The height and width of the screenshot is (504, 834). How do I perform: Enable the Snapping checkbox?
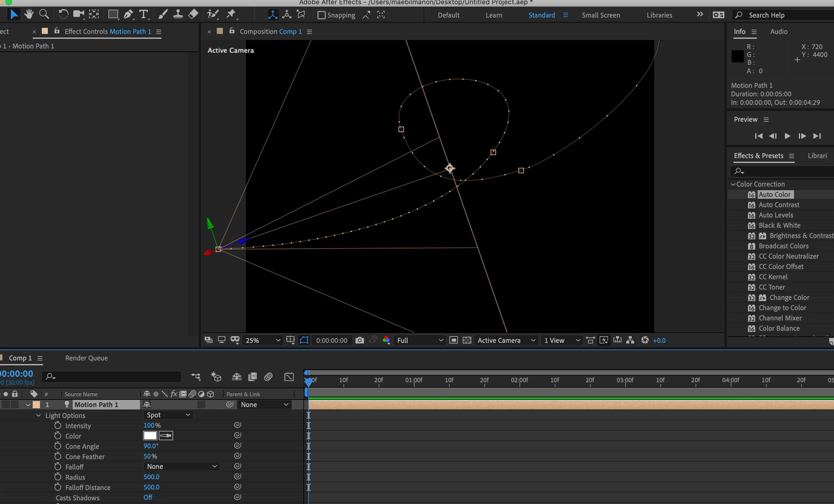[321, 15]
